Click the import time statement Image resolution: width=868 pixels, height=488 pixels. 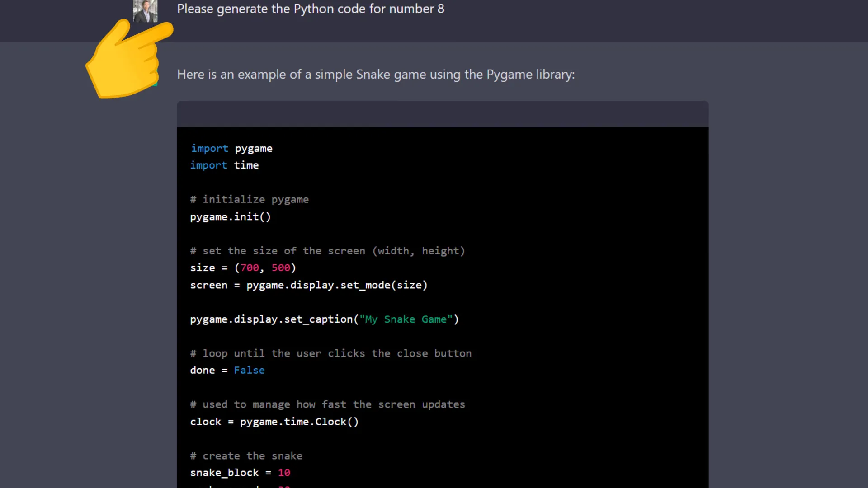(x=224, y=165)
